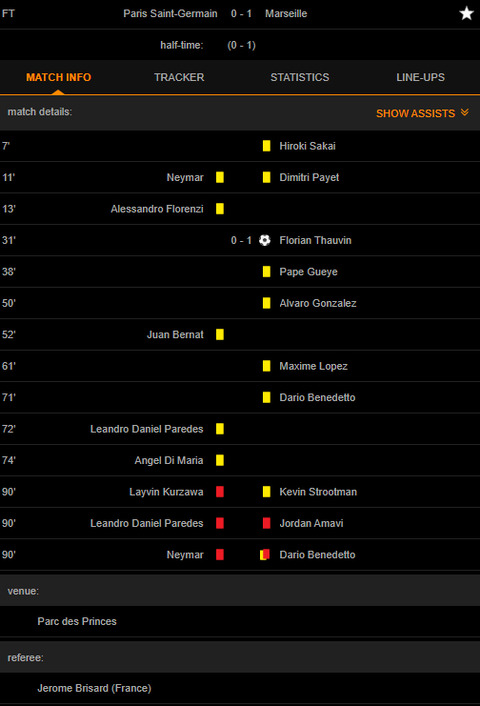Viewport: 480px width, 706px height.
Task: Click the chevron next to Show Assists
Action: pyautogui.click(x=465, y=112)
